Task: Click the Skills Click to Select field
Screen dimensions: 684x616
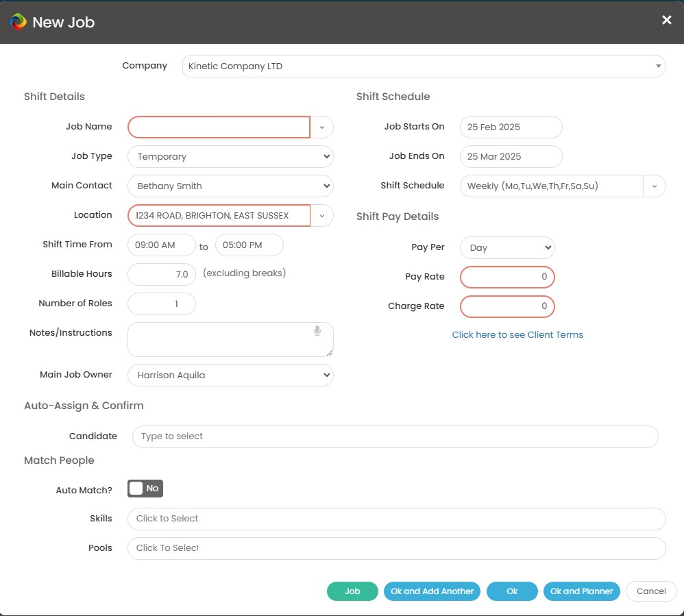Action: pos(397,519)
